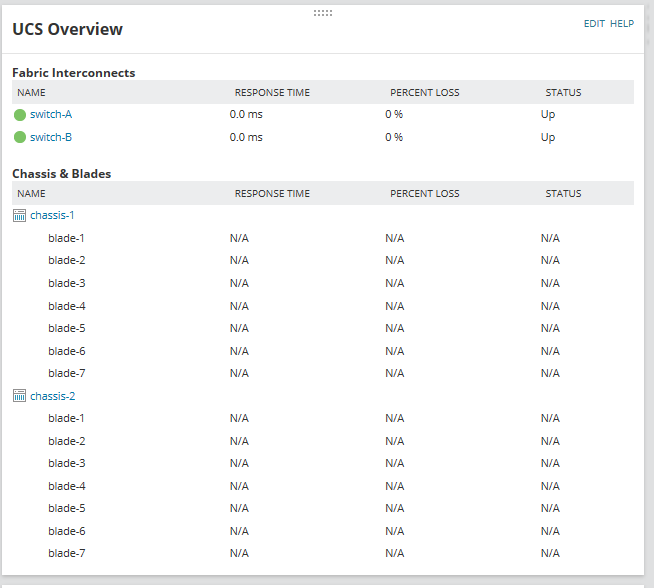The image size is (654, 588).
Task: Select blade-6 under chassis-2
Action: click(67, 531)
